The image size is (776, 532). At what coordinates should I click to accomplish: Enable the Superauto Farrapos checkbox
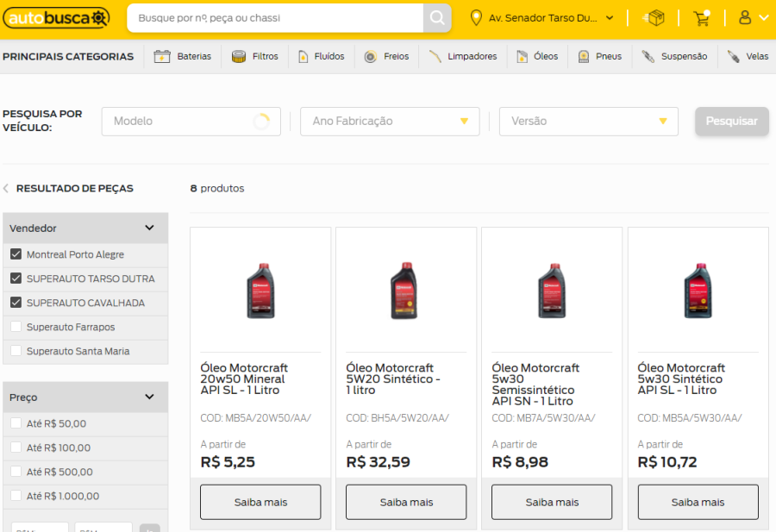16,327
